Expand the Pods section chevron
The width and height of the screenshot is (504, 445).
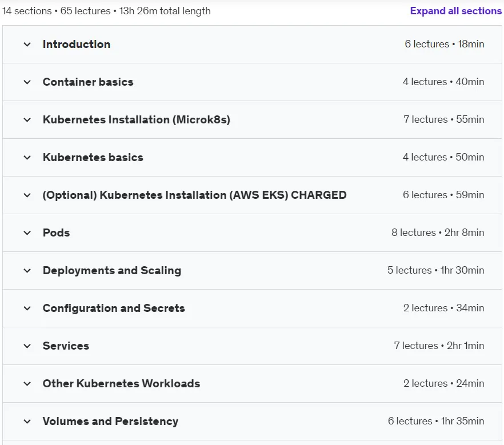27,233
